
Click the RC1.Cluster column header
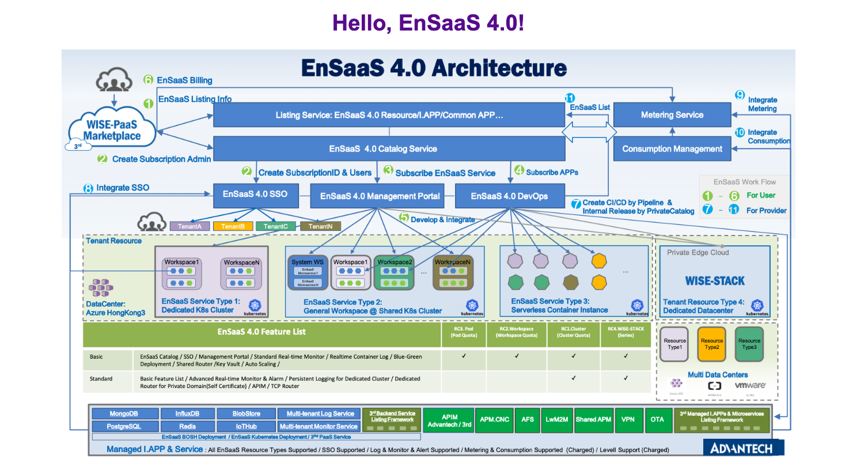point(573,335)
